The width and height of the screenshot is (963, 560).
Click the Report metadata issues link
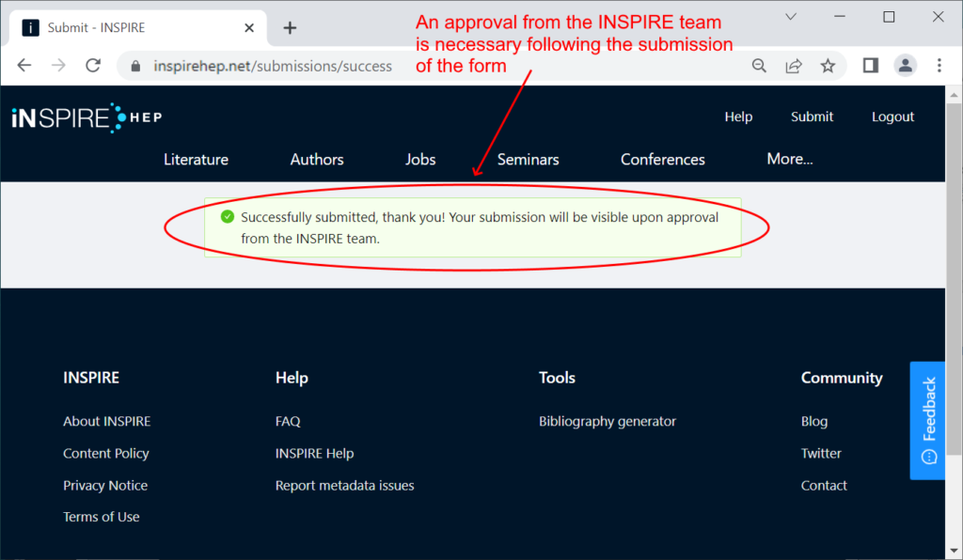(x=344, y=485)
